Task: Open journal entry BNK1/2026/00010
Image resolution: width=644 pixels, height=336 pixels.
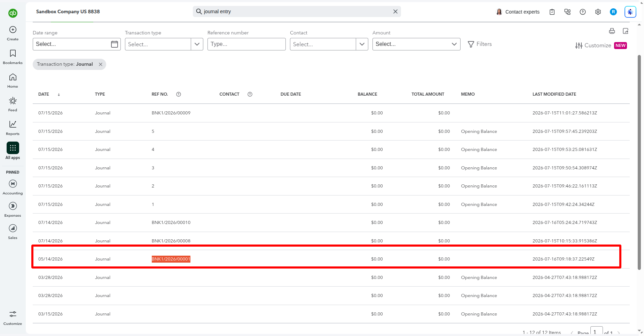Action: coord(171,223)
